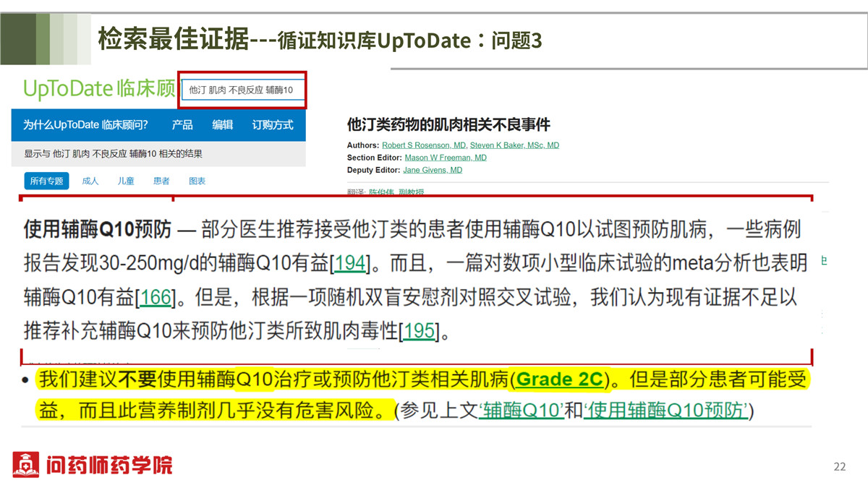Open the 为什么UpToDate 临床顾问? menu item
This screenshot has width=868, height=488.
click(85, 125)
